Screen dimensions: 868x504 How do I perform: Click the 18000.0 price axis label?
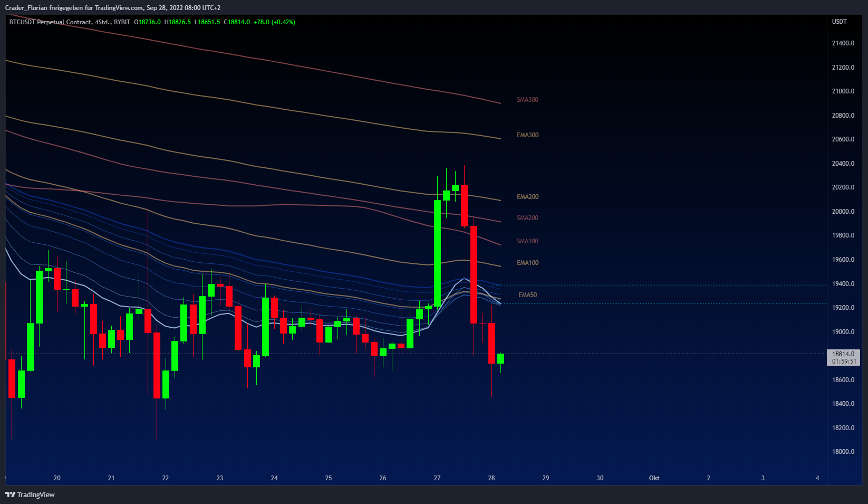pyautogui.click(x=843, y=452)
